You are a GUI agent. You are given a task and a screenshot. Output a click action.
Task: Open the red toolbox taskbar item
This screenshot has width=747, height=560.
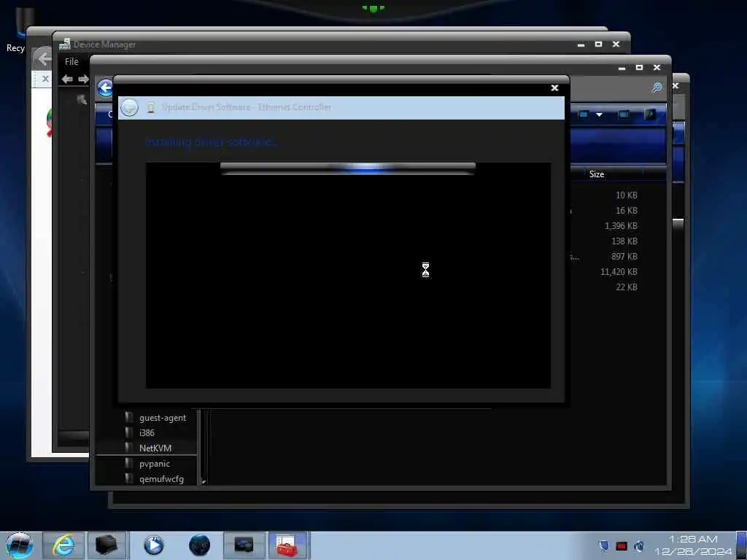pos(287,545)
